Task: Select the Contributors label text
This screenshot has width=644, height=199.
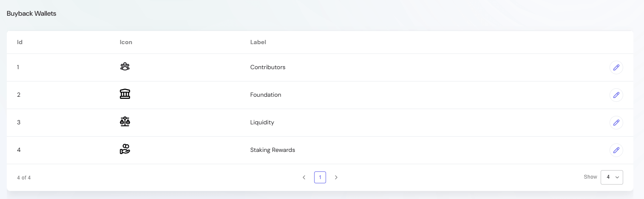Action: pos(268,67)
